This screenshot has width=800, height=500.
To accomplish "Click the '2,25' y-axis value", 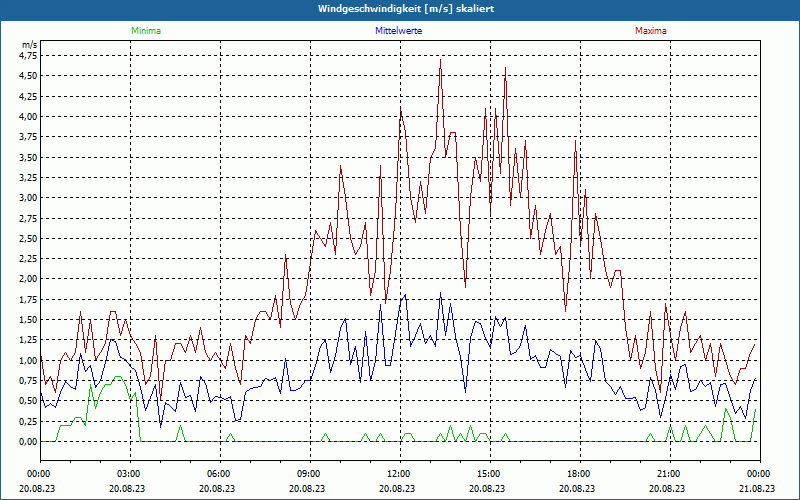I will [29, 259].
